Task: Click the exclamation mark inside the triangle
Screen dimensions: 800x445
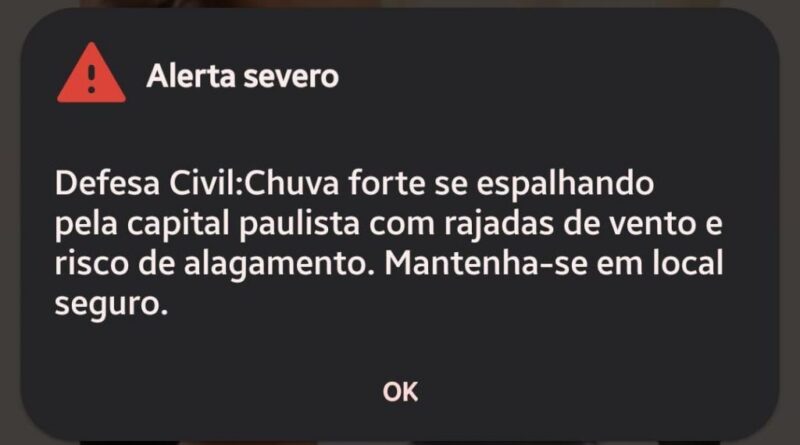Action: [x=91, y=78]
